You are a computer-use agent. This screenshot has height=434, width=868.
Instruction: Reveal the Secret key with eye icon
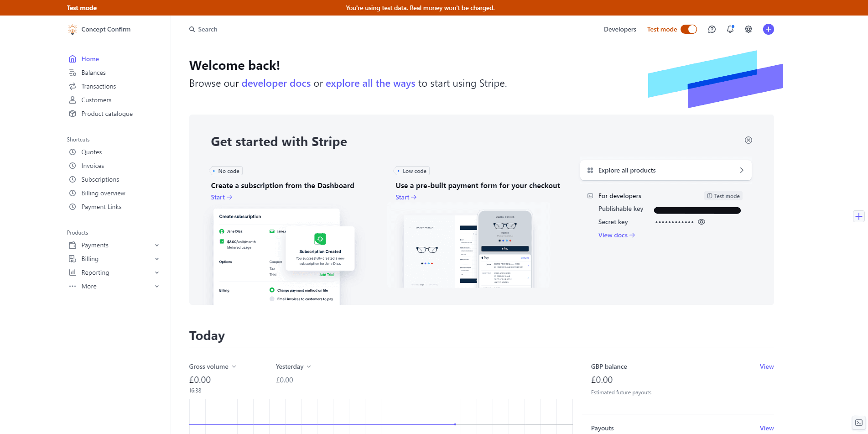click(x=702, y=222)
